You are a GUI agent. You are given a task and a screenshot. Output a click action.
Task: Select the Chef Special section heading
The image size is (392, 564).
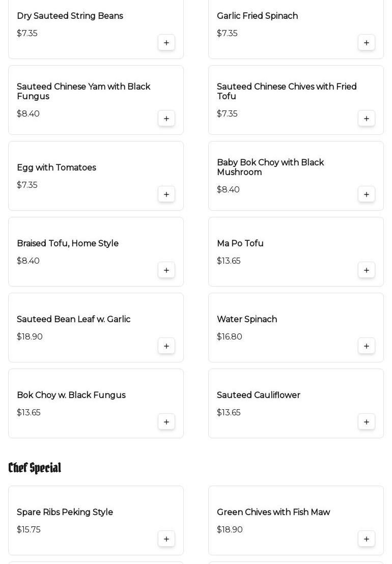pos(35,468)
